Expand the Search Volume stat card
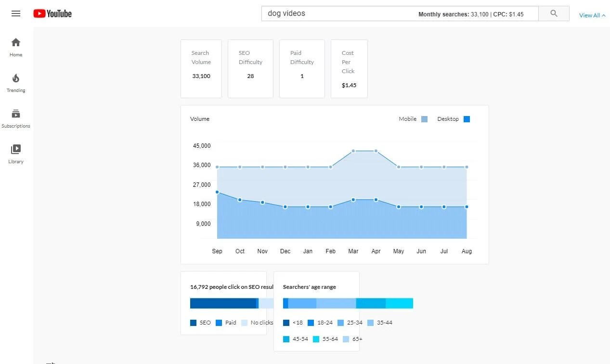Viewport: 610px width, 364px height. [201, 68]
